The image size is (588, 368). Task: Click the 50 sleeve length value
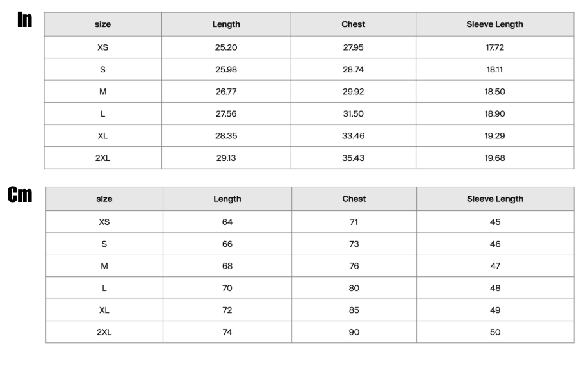[495, 332]
